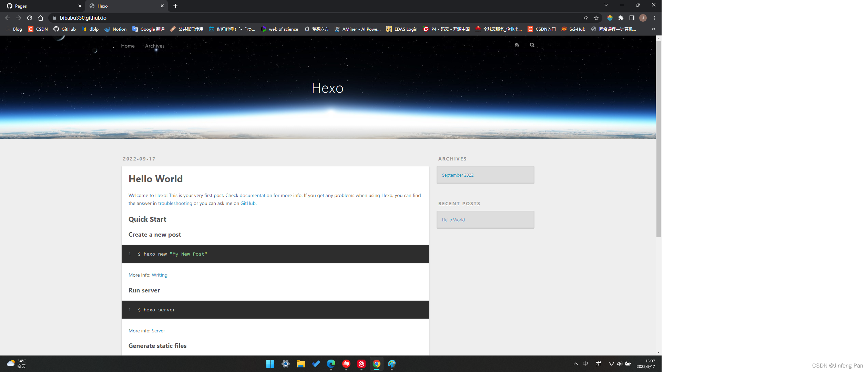Follow the documentation link
The height and width of the screenshot is (372, 868).
tap(256, 195)
